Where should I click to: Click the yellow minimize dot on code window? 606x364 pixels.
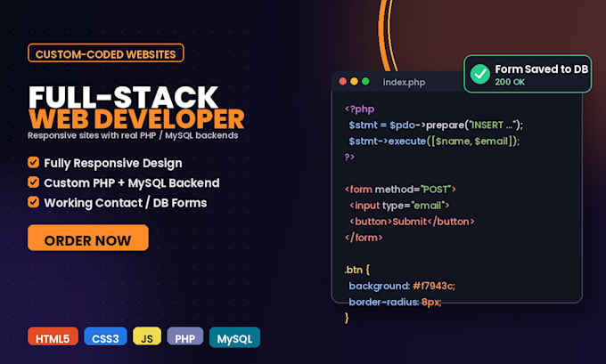(x=354, y=82)
